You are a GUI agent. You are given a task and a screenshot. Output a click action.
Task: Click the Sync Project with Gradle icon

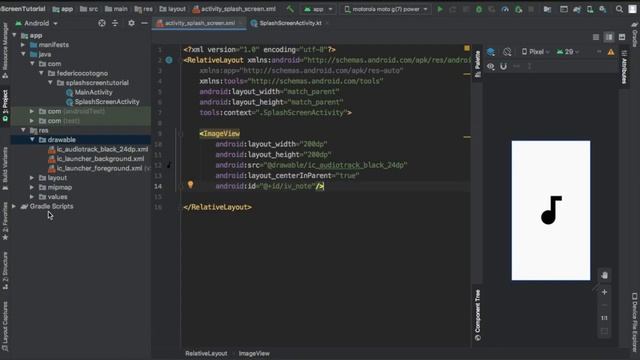(577, 9)
